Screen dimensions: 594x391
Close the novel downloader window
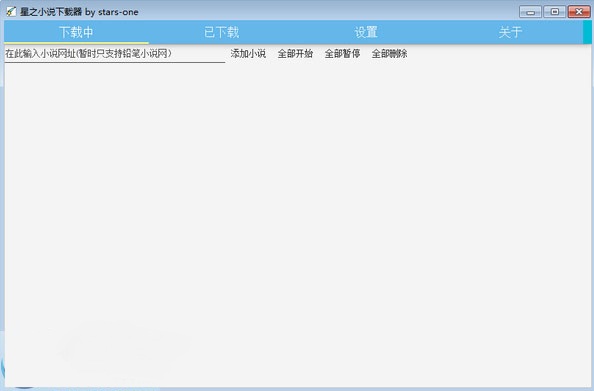click(579, 12)
